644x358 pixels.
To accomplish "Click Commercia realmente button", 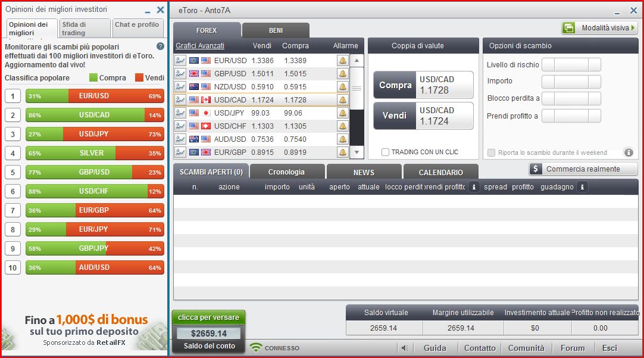I will [x=583, y=169].
